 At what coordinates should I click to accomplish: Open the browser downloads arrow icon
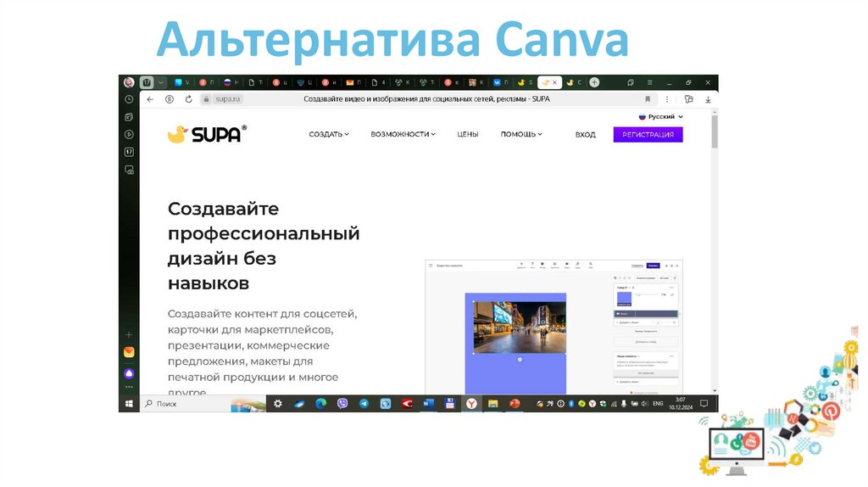click(x=708, y=99)
